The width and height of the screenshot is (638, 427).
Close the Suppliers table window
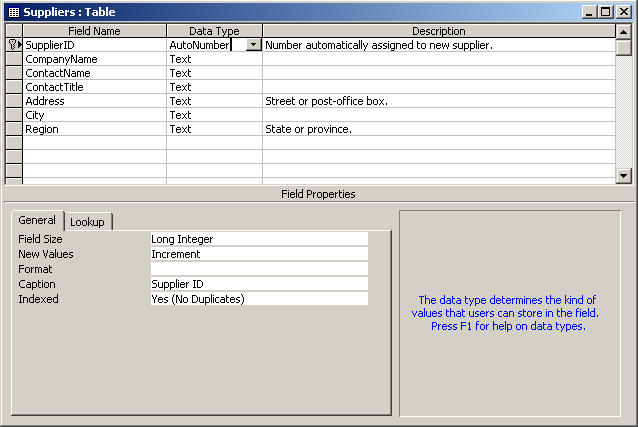(623, 12)
